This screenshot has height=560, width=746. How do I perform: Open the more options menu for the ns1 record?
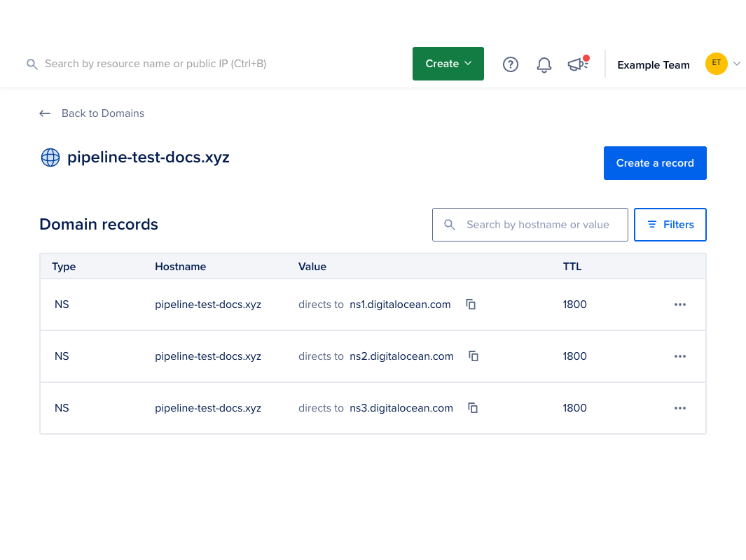tap(680, 304)
